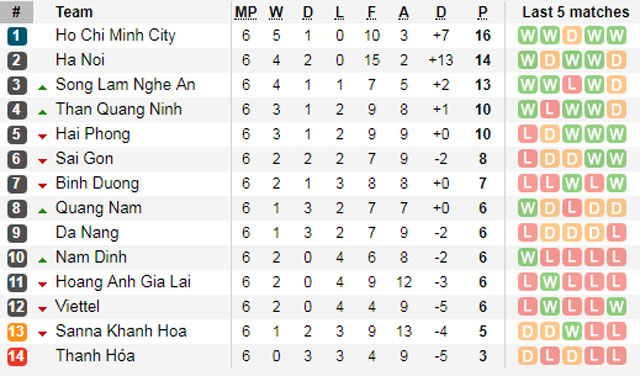This screenshot has width=640, height=376.
Task: Open Ha Noi team link
Action: point(80,60)
